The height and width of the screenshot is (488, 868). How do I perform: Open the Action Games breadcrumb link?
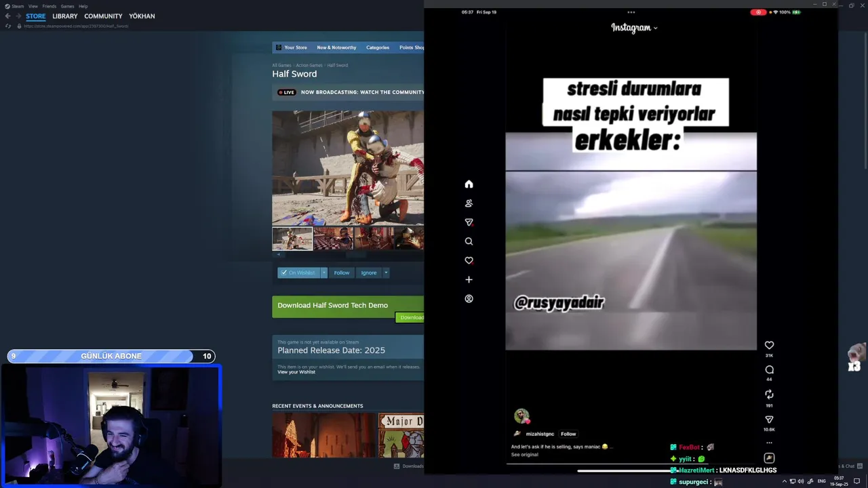point(309,65)
